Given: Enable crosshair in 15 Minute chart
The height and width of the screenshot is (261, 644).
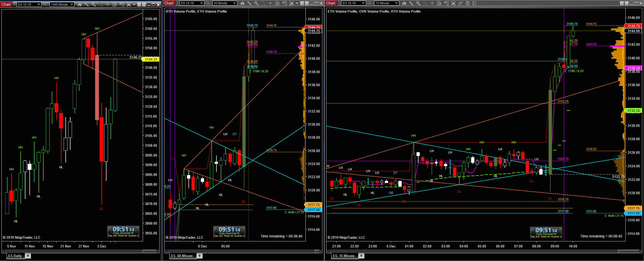Looking at the screenshot, I should click(x=432, y=3).
